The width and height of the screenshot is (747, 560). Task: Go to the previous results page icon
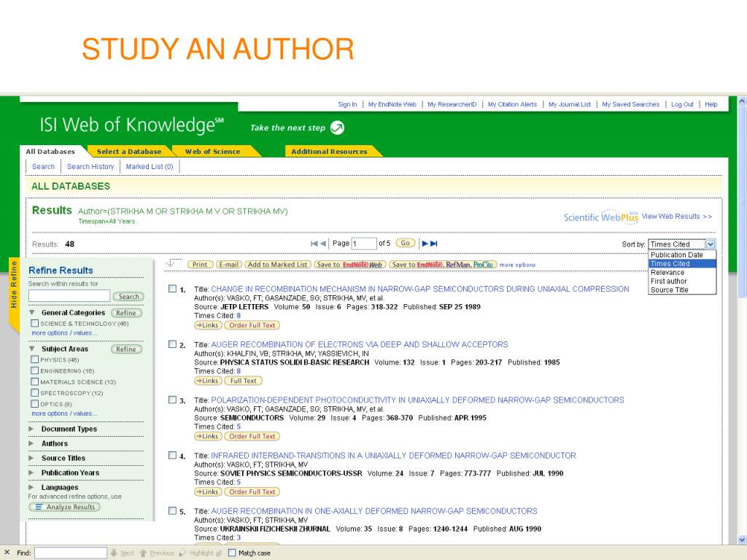[323, 244]
